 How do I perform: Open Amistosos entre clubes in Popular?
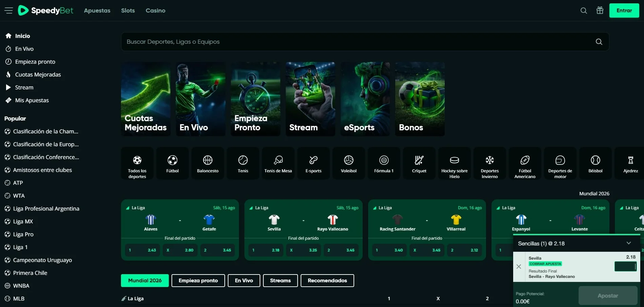pos(38,170)
